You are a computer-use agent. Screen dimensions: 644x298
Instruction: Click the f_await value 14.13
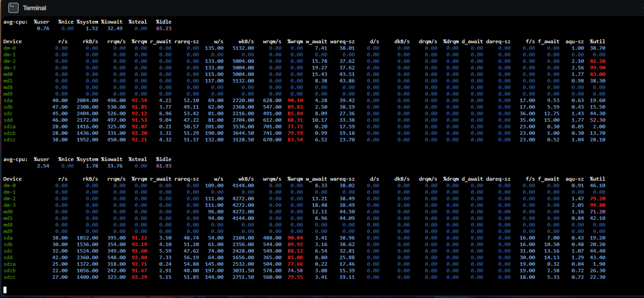(x=551, y=258)
